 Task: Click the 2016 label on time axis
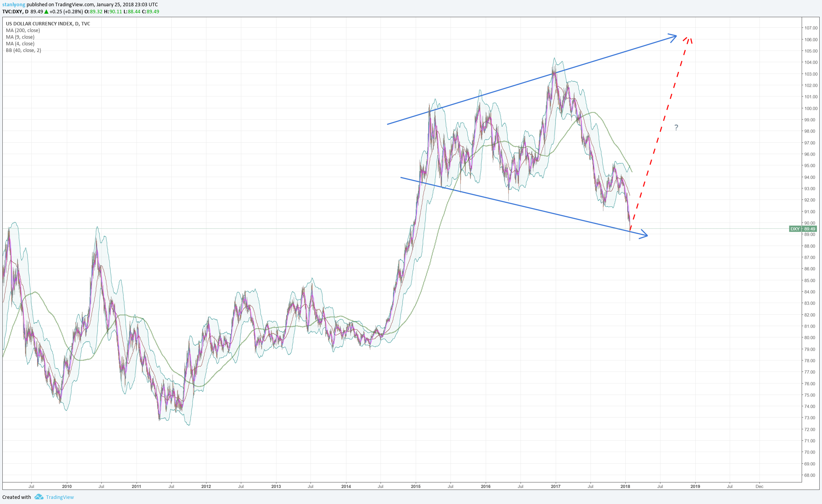click(486, 486)
